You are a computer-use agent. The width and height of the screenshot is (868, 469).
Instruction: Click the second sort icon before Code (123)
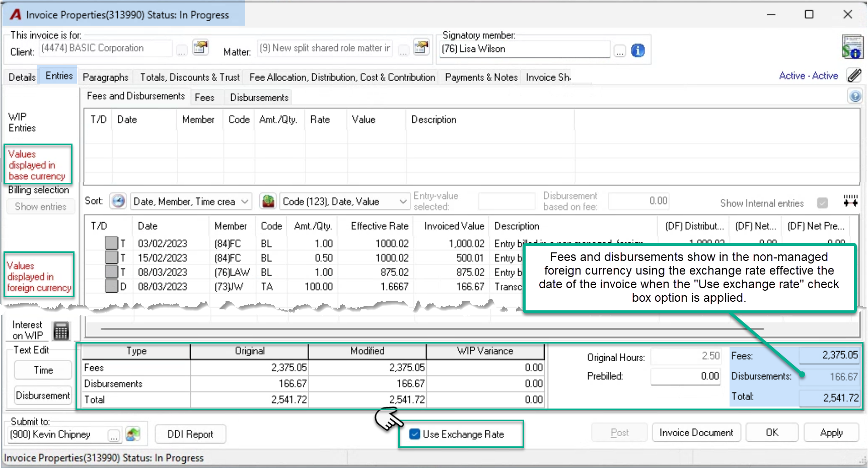tap(268, 201)
